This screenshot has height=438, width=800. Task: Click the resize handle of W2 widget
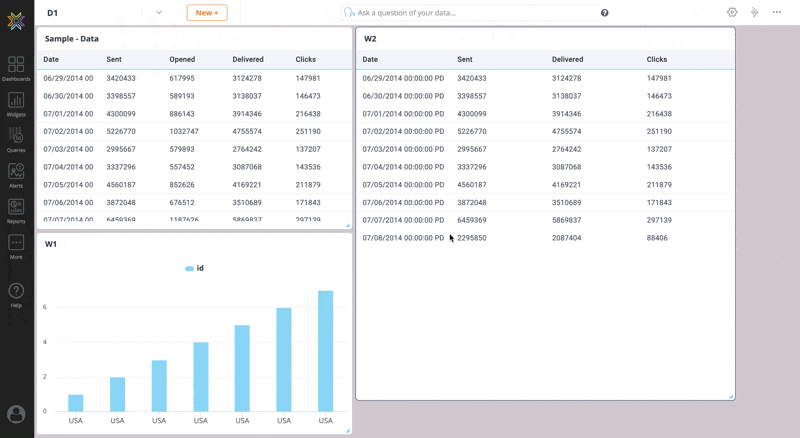point(730,396)
